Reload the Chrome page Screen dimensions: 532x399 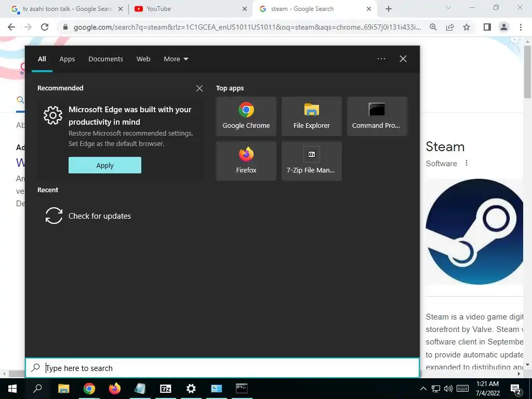[45, 27]
